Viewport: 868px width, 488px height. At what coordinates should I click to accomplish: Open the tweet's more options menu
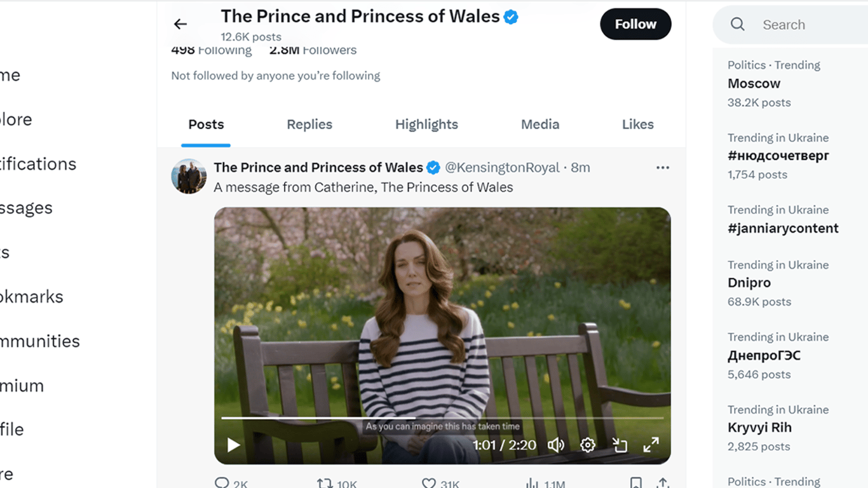click(662, 167)
